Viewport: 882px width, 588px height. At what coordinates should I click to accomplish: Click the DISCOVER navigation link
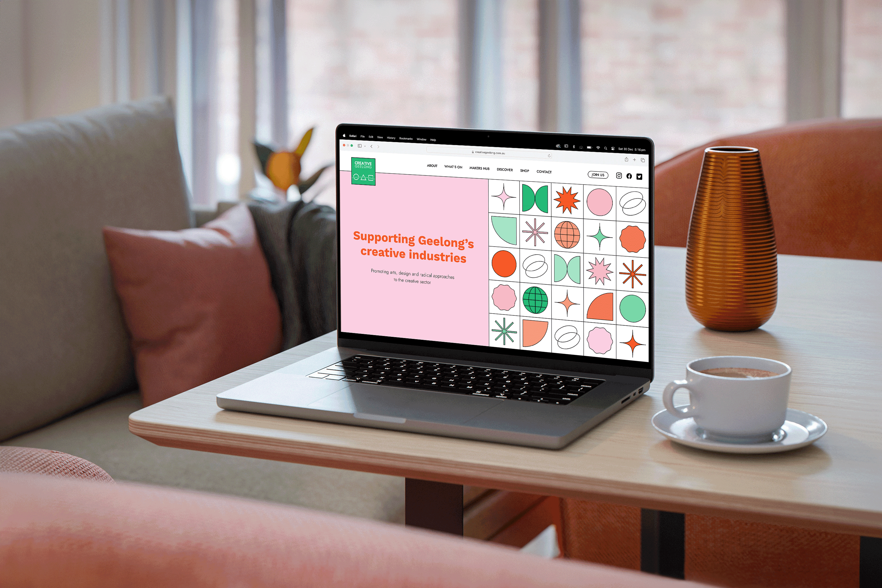click(x=505, y=172)
